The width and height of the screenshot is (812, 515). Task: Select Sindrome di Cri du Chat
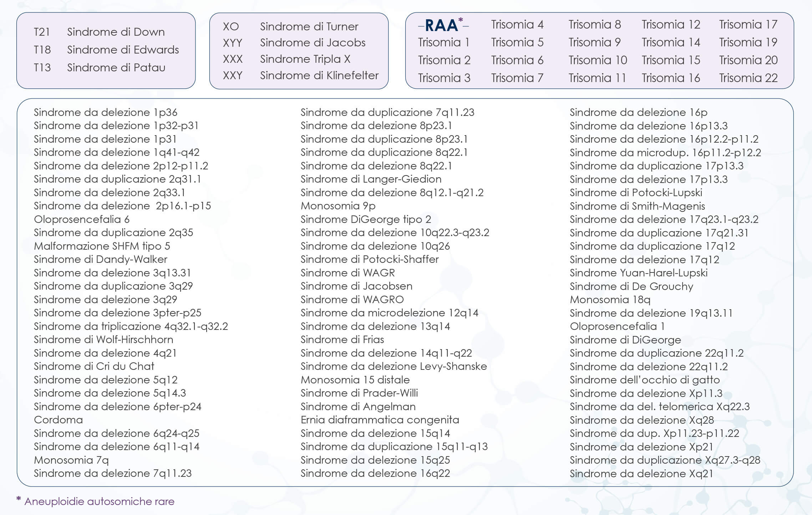94,366
